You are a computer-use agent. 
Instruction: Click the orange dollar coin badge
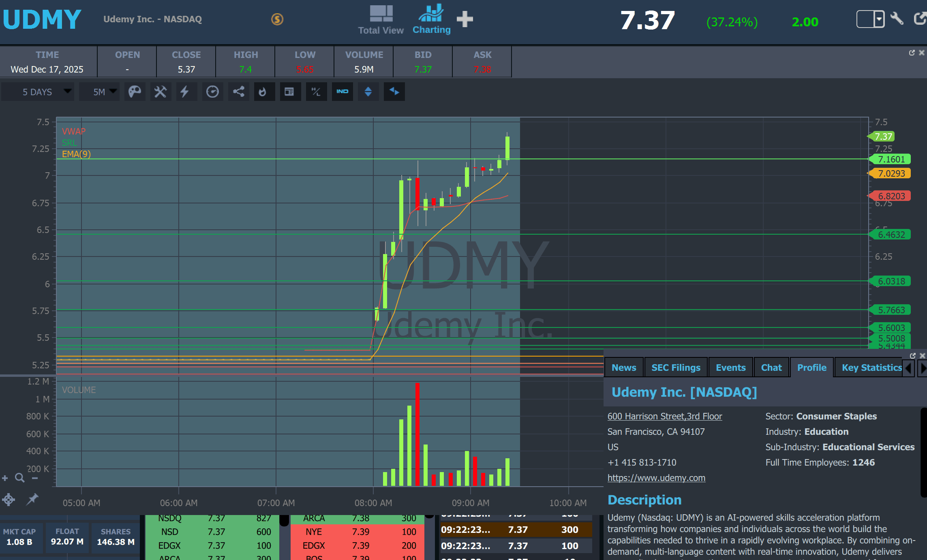point(277,19)
